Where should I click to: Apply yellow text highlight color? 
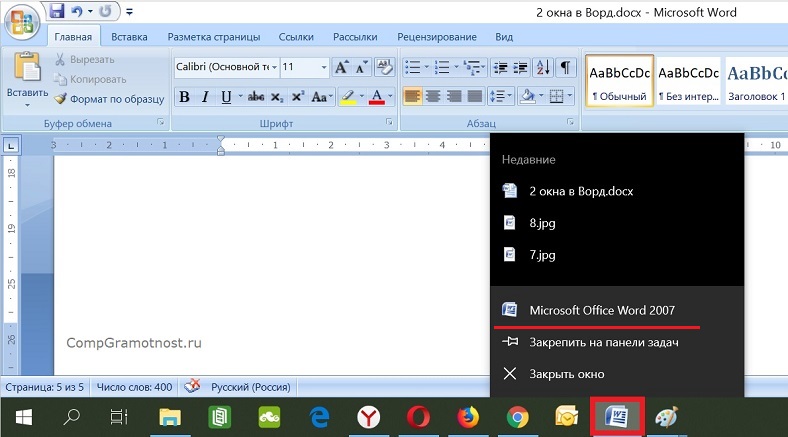point(348,96)
